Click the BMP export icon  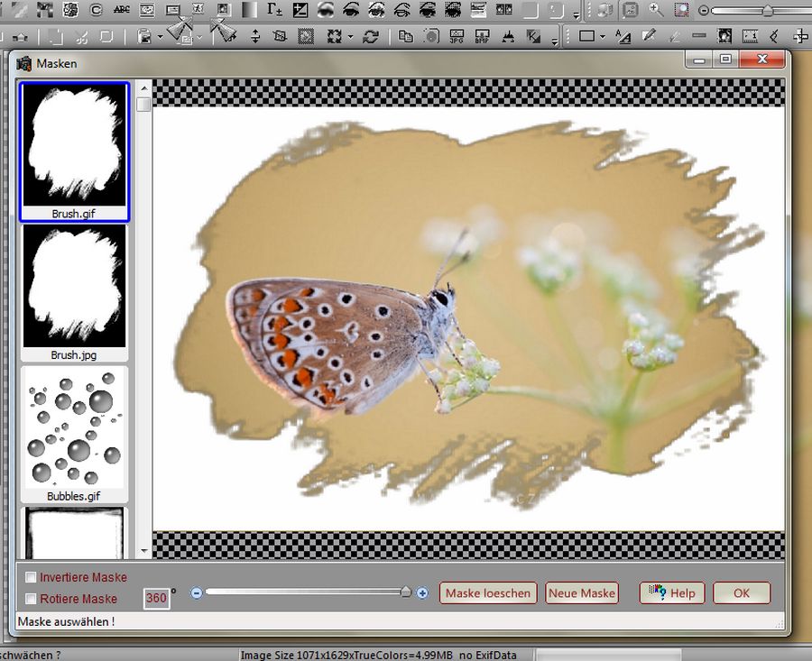[483, 37]
